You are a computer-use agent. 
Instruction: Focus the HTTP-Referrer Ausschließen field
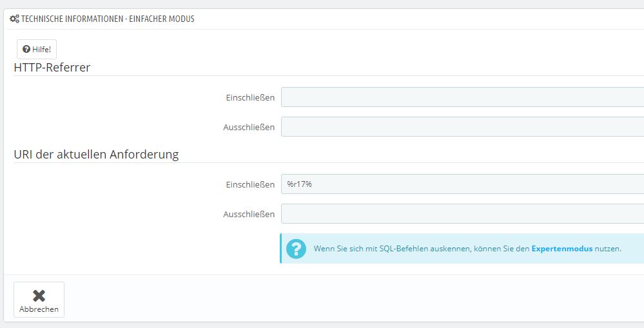coord(462,127)
